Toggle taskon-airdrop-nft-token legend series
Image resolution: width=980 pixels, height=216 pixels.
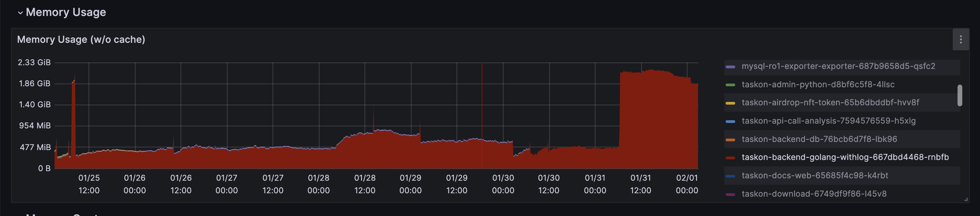830,103
